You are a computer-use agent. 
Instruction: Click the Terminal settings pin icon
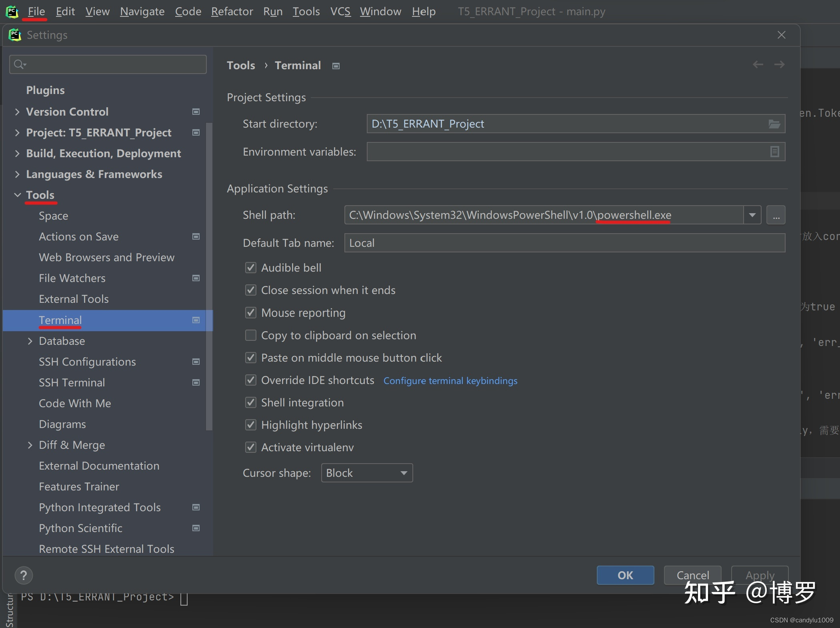[x=336, y=65]
